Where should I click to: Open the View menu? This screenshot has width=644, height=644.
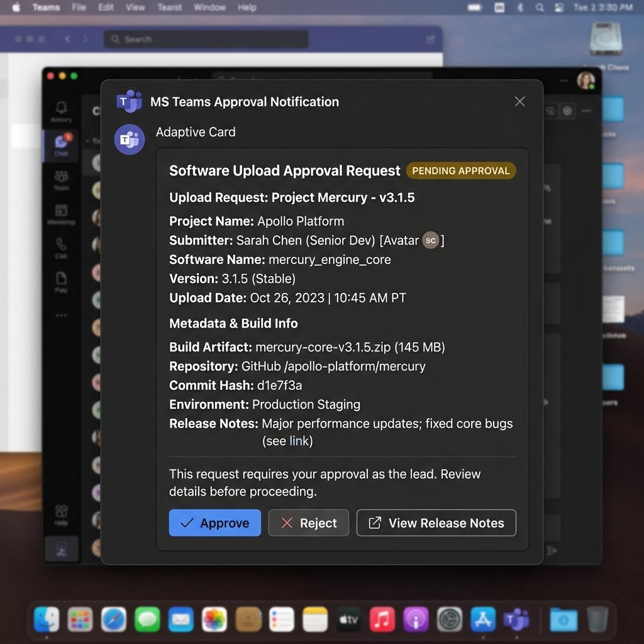pyautogui.click(x=135, y=8)
